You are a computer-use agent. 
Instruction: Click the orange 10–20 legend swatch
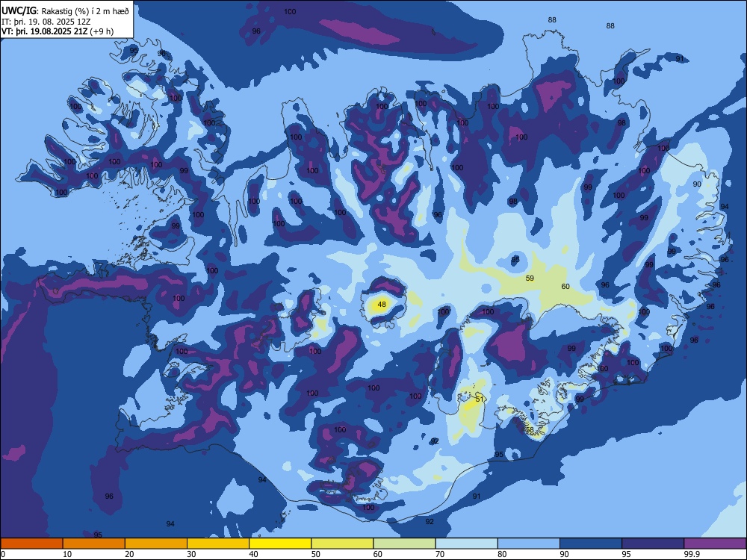(x=94, y=544)
